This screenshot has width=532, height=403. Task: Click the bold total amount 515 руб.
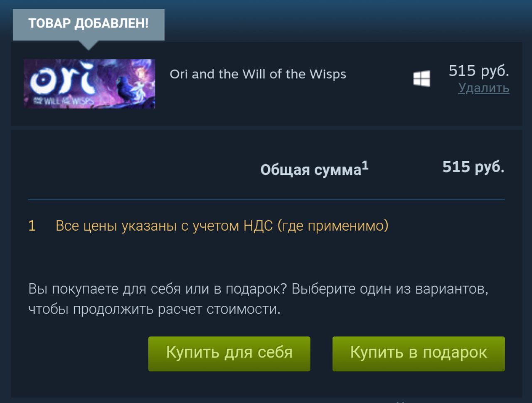[473, 167]
